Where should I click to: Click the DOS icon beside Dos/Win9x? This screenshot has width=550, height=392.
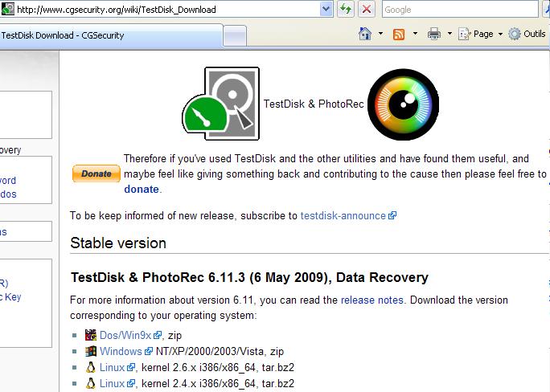pos(91,335)
